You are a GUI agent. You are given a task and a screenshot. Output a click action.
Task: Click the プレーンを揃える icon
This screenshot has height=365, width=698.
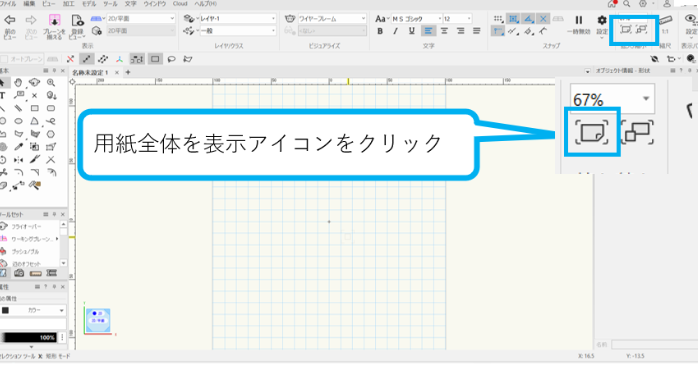point(54,20)
